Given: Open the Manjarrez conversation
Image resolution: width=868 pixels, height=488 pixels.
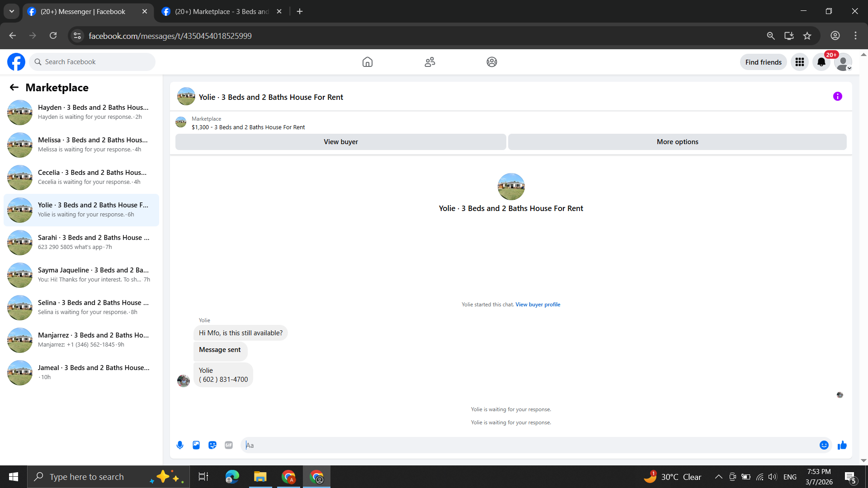Looking at the screenshot, I should (x=81, y=340).
